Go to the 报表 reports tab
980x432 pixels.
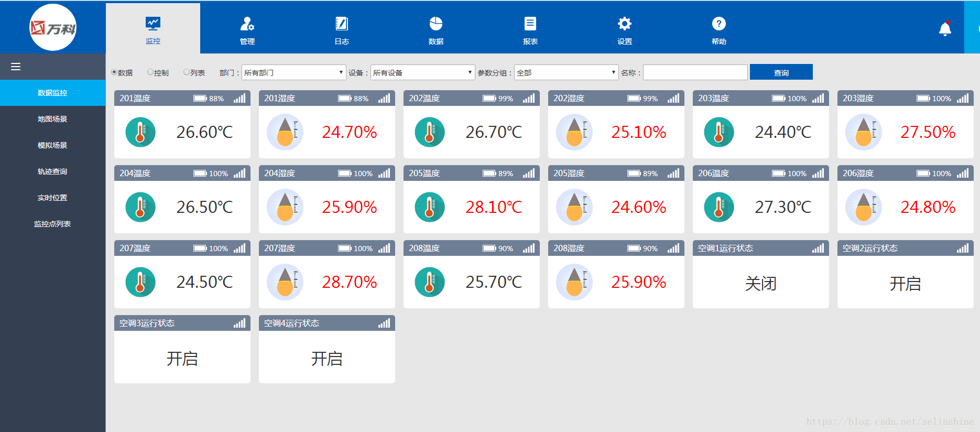(x=530, y=30)
